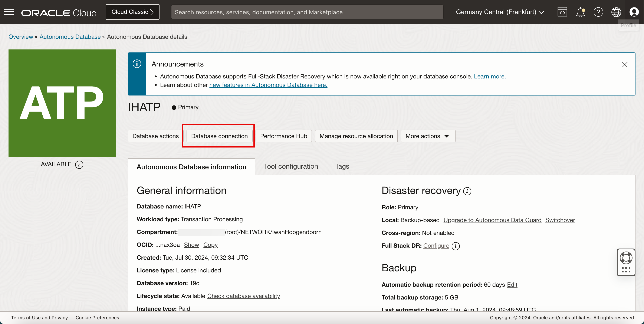The image size is (644, 324).
Task: Click the Show OCID link
Action: point(191,245)
